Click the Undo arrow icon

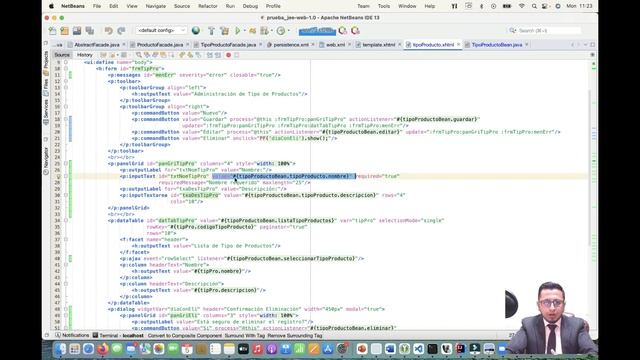[x=109, y=31]
